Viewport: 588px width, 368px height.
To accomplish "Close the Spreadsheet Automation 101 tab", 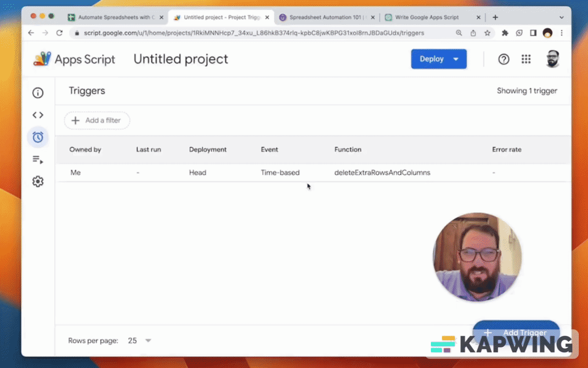I will click(373, 17).
